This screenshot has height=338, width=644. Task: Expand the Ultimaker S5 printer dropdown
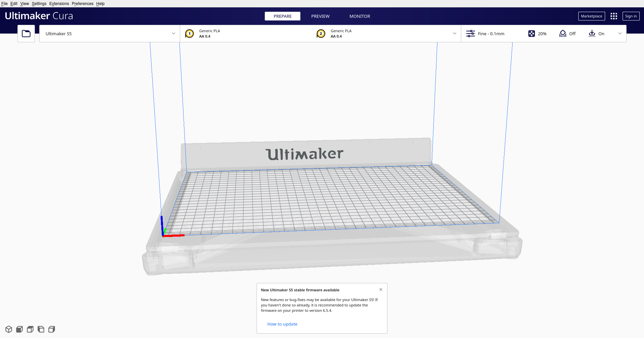tap(173, 34)
